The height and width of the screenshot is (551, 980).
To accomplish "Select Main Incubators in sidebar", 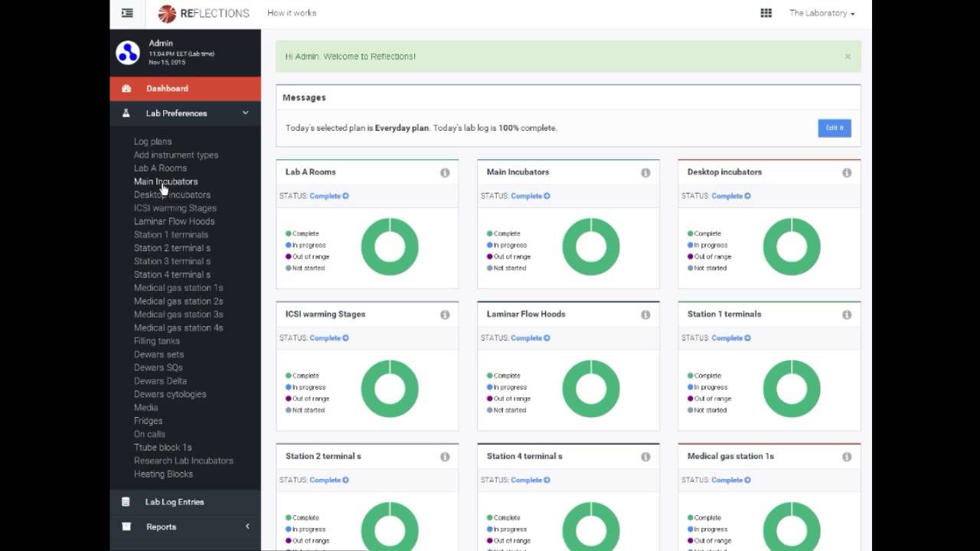I will (x=165, y=181).
